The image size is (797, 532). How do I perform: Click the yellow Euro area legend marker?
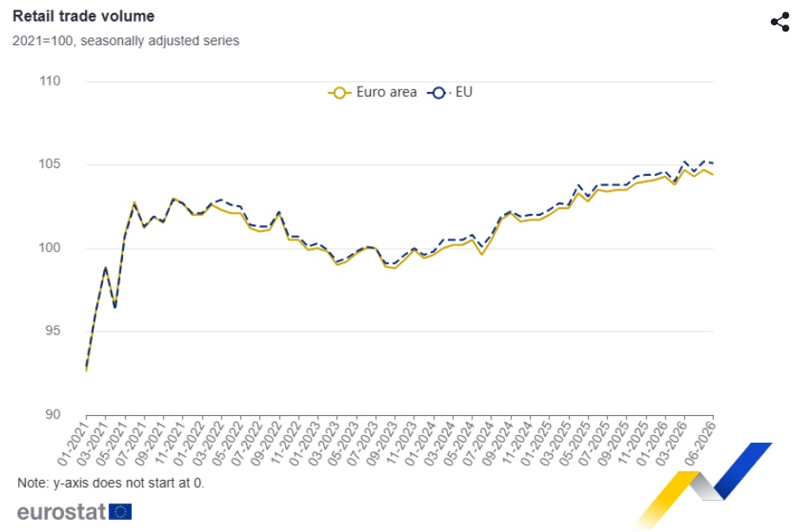coord(340,93)
